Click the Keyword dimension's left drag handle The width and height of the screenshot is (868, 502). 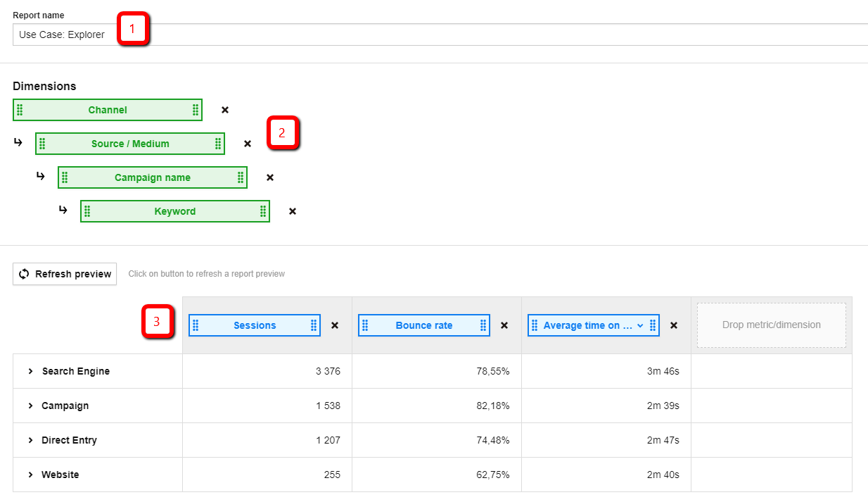point(87,211)
